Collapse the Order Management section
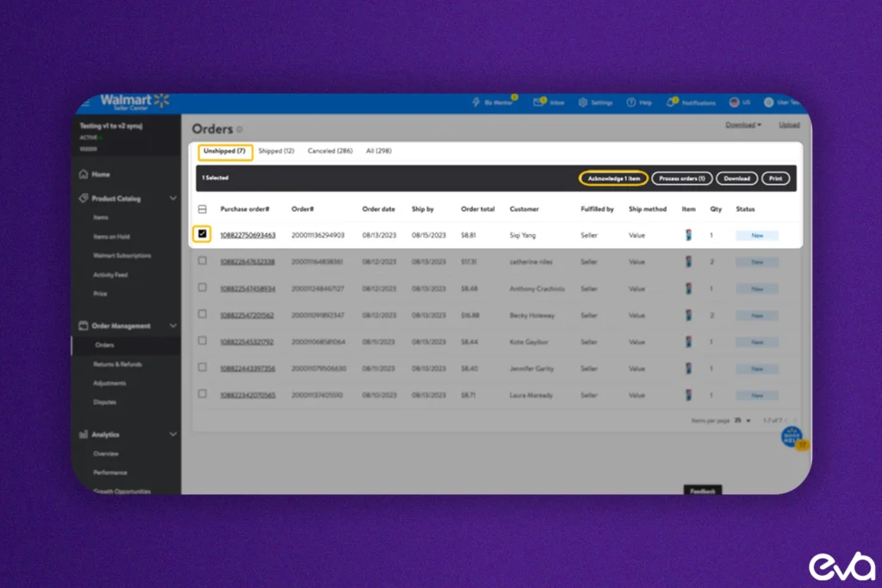882x588 pixels. tap(172, 326)
